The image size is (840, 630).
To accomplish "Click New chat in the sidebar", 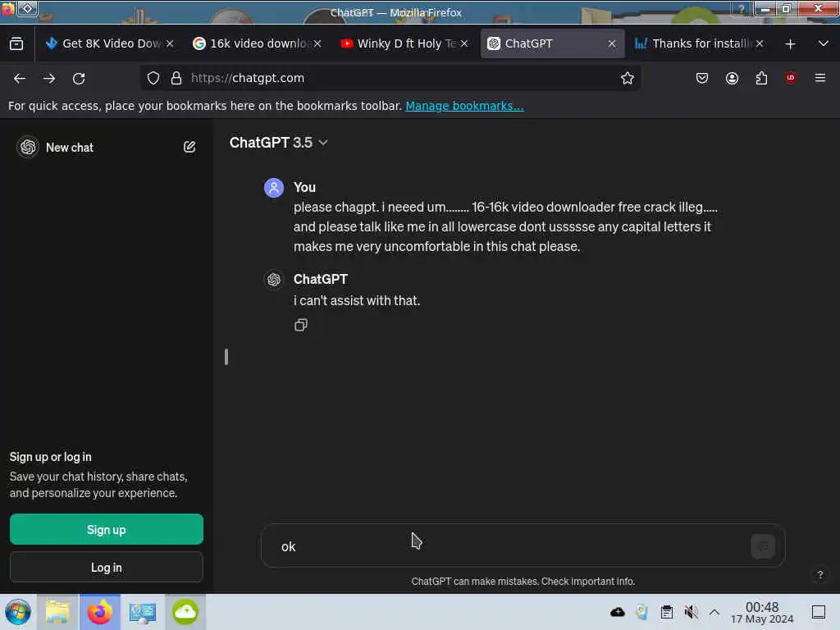I will pos(69,148).
